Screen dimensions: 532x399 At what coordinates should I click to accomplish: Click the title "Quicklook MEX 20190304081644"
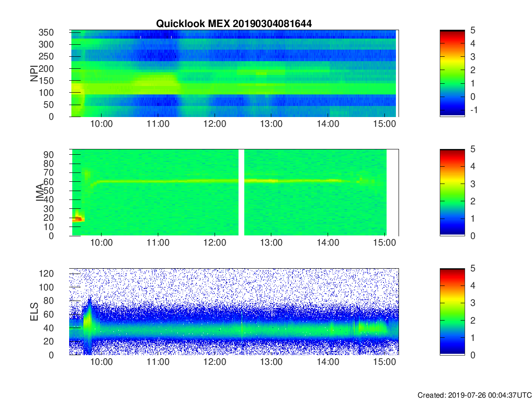coord(234,24)
